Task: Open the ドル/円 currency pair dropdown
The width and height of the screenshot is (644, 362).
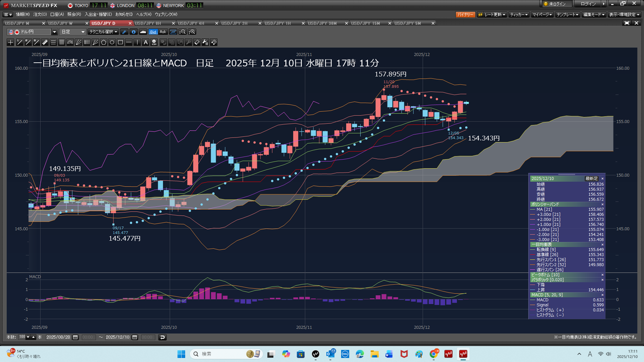Action: coord(54,32)
